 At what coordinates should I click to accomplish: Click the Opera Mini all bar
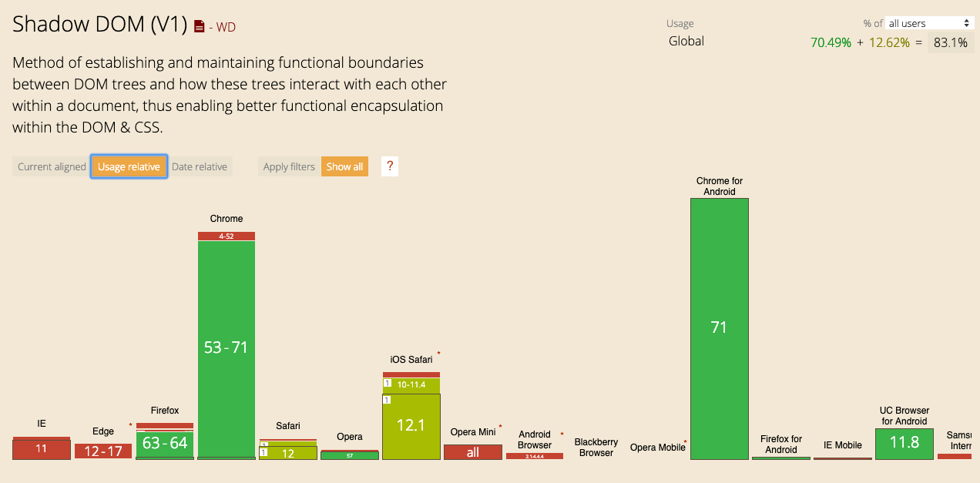coord(473,452)
